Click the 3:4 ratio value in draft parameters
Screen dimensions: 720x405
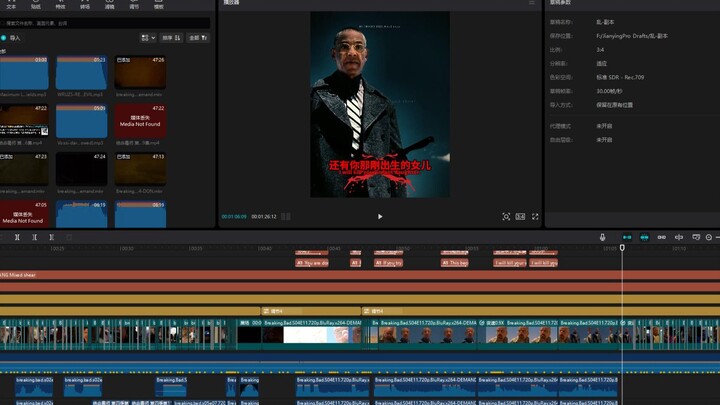coord(600,50)
